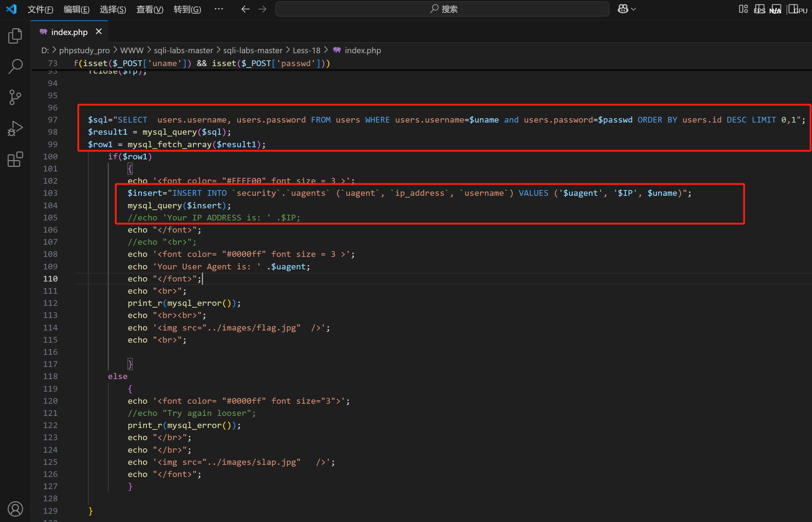Open Run and Debug view
Viewport: 812px width, 522px height.
[15, 128]
